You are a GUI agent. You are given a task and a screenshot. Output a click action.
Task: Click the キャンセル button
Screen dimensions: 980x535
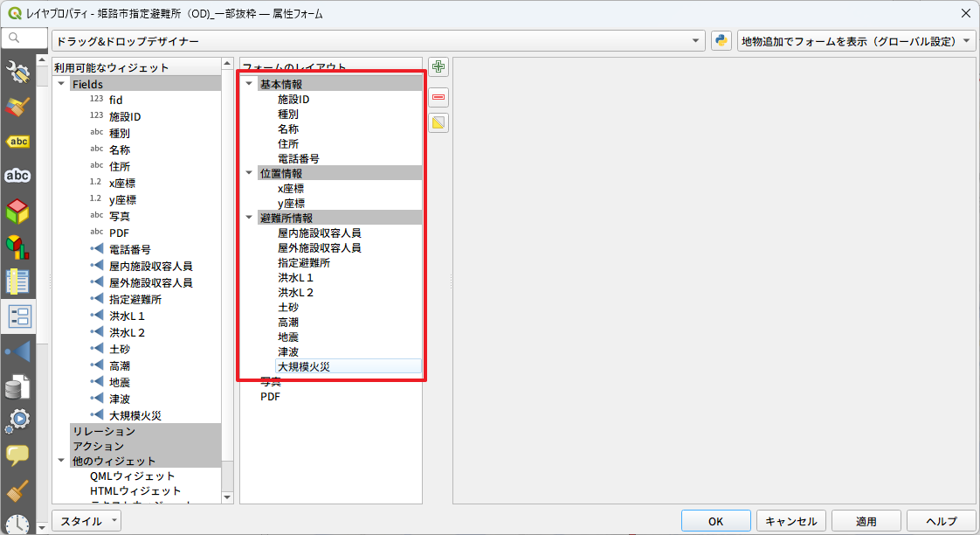point(790,521)
